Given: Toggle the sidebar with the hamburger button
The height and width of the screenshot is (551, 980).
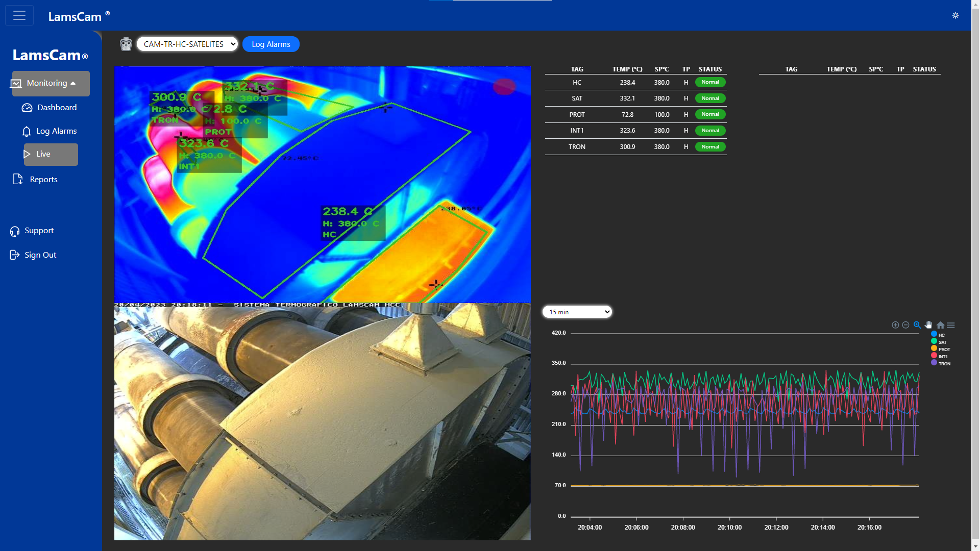Looking at the screenshot, I should click(x=19, y=15).
